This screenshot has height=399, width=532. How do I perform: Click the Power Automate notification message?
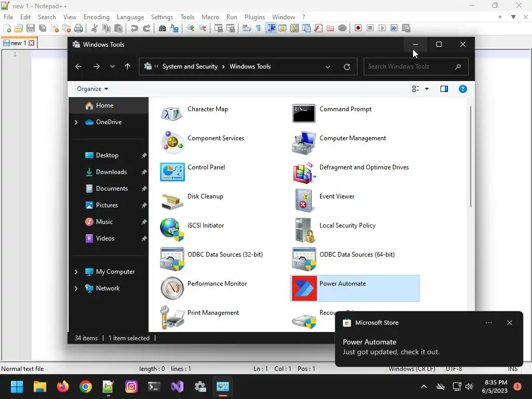391,347
